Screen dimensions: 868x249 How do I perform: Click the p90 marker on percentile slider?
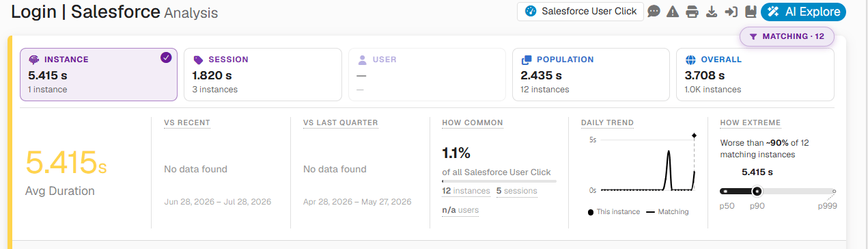coord(757,192)
